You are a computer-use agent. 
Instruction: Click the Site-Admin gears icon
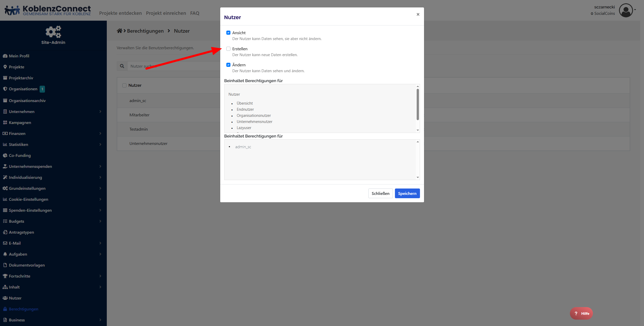tap(53, 32)
